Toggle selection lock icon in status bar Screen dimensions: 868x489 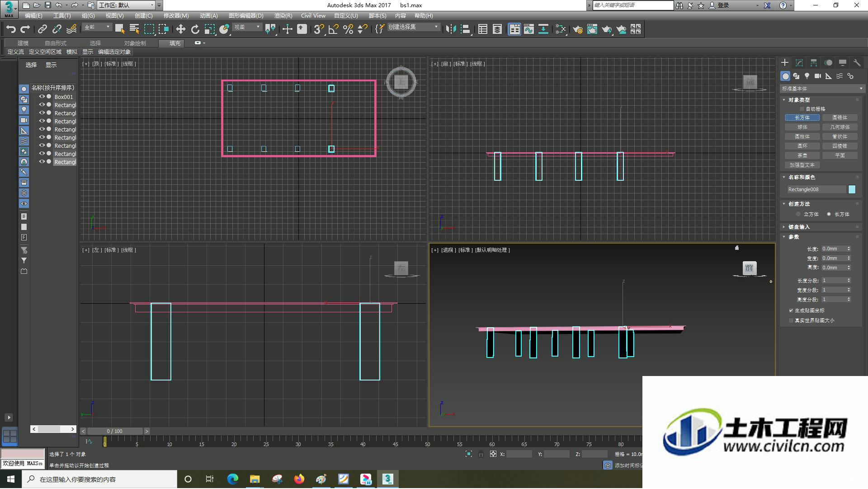coord(481,454)
